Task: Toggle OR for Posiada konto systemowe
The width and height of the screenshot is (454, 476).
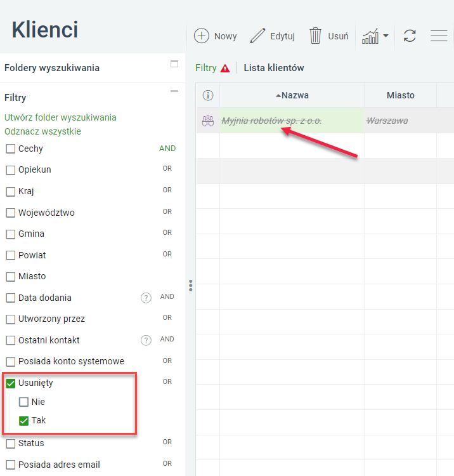Action: [x=167, y=360]
